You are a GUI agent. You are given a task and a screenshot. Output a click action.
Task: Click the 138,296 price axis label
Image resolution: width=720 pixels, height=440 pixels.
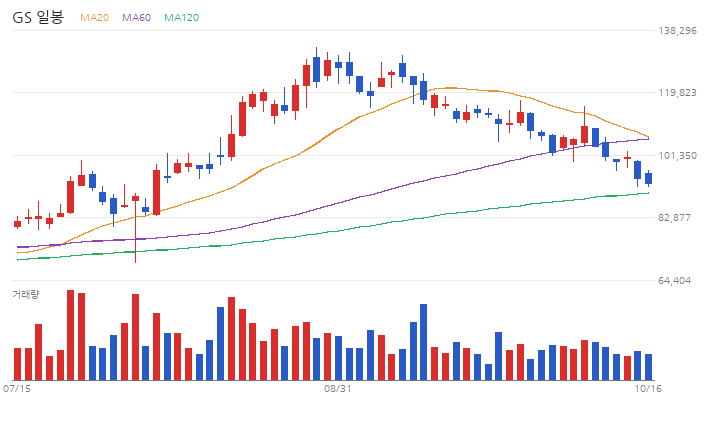(677, 31)
